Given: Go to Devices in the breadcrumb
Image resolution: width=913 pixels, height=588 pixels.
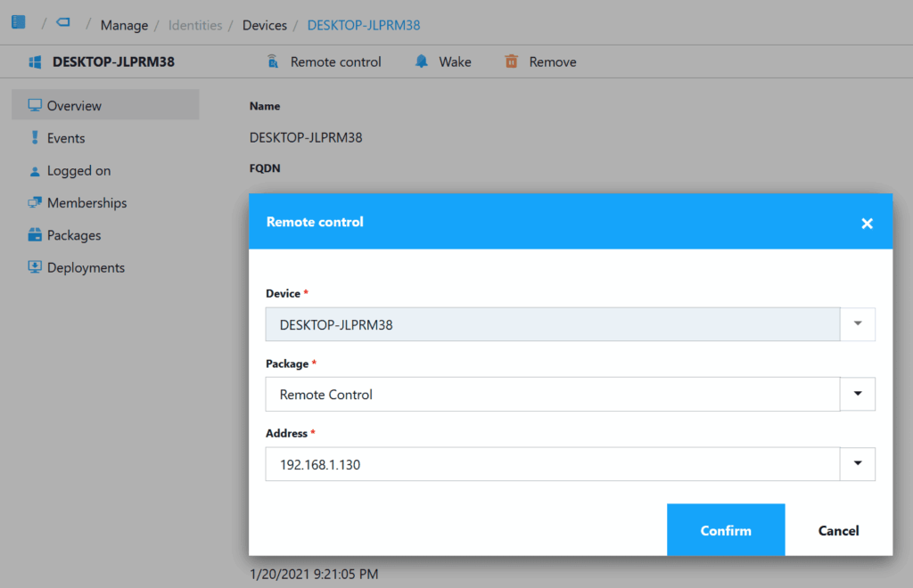Looking at the screenshot, I should coord(265,25).
